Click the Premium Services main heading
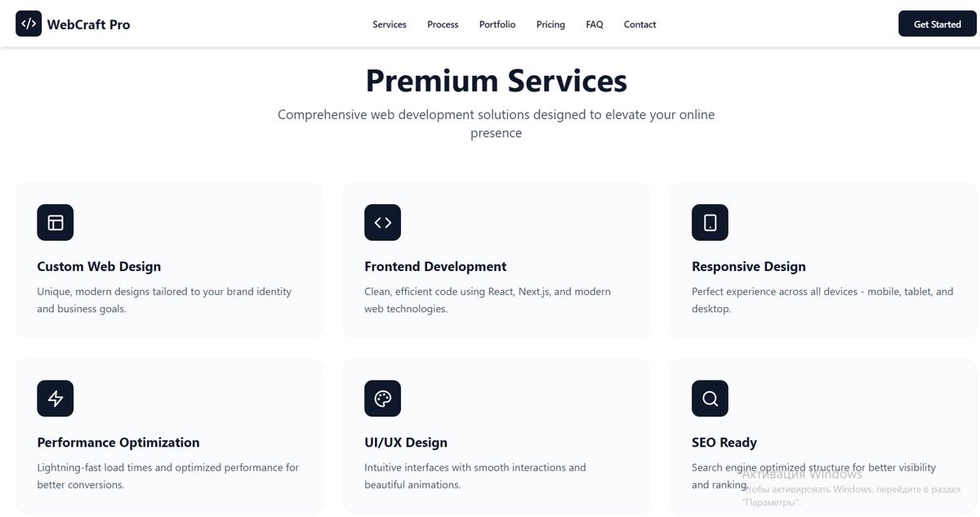The height and width of the screenshot is (517, 980). 496,81
